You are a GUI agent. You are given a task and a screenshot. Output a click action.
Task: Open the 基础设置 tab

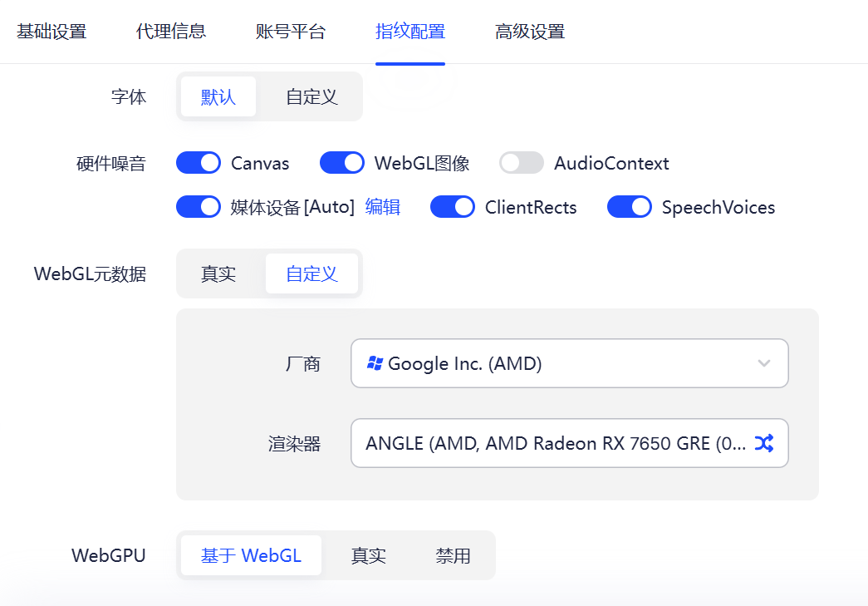[51, 32]
